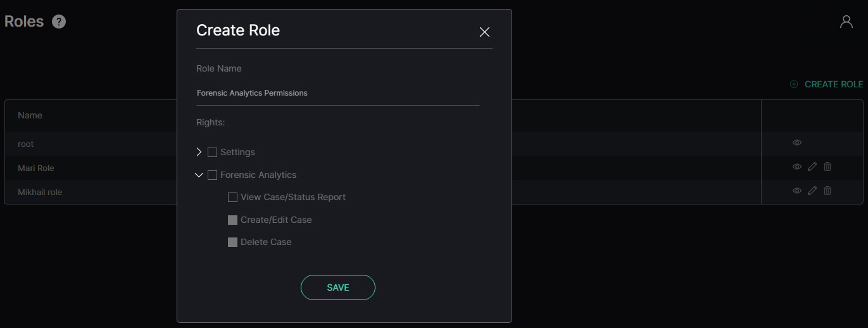Close the Create Role dialog

(484, 32)
